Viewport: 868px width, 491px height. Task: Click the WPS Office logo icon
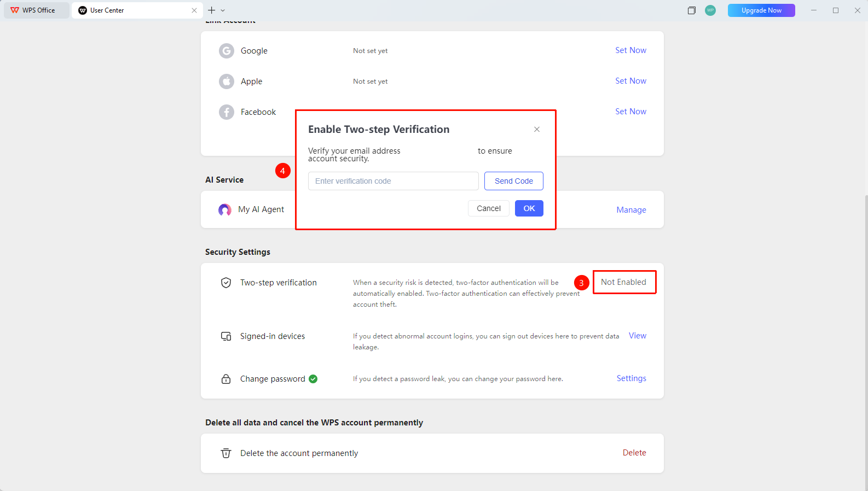point(15,10)
